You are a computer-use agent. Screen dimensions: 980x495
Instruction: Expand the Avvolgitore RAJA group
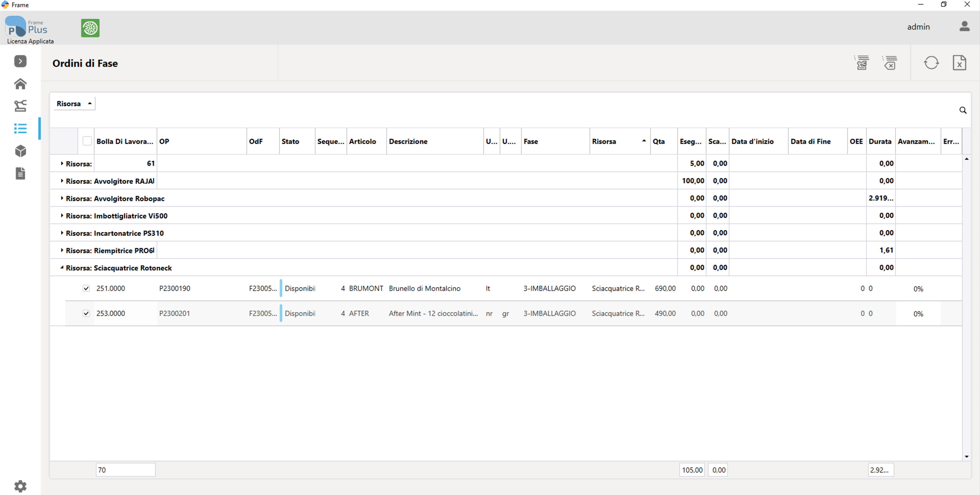click(x=62, y=181)
